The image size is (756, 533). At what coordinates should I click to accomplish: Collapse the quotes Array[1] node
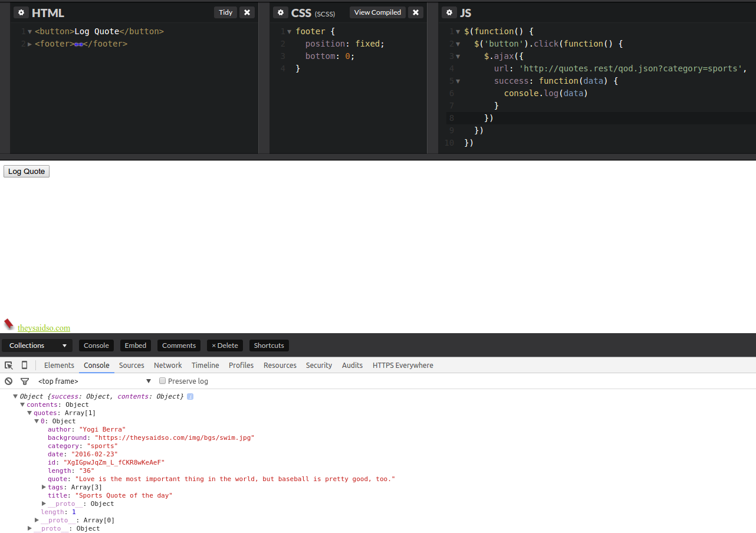click(30, 413)
